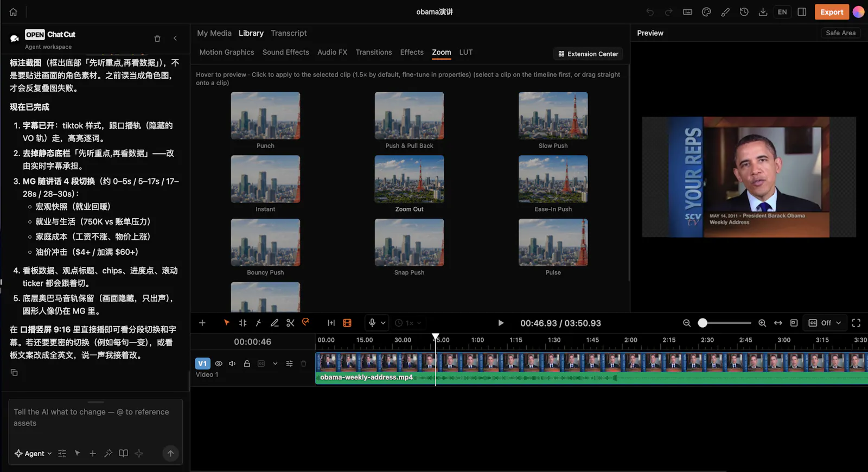Click the cursor pointer icon in chat input
The image size is (868, 472).
click(78, 453)
